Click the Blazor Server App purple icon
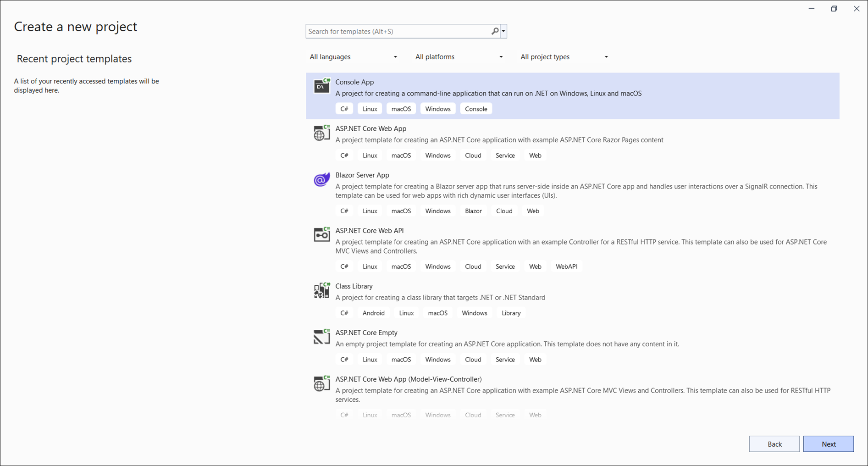Screen dimensions: 868x466 point(321,179)
